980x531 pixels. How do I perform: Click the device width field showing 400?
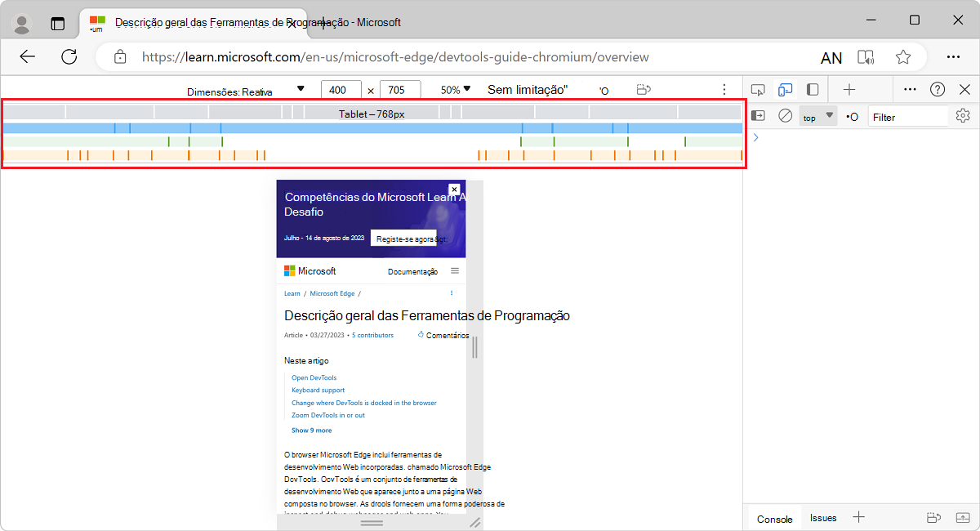341,90
